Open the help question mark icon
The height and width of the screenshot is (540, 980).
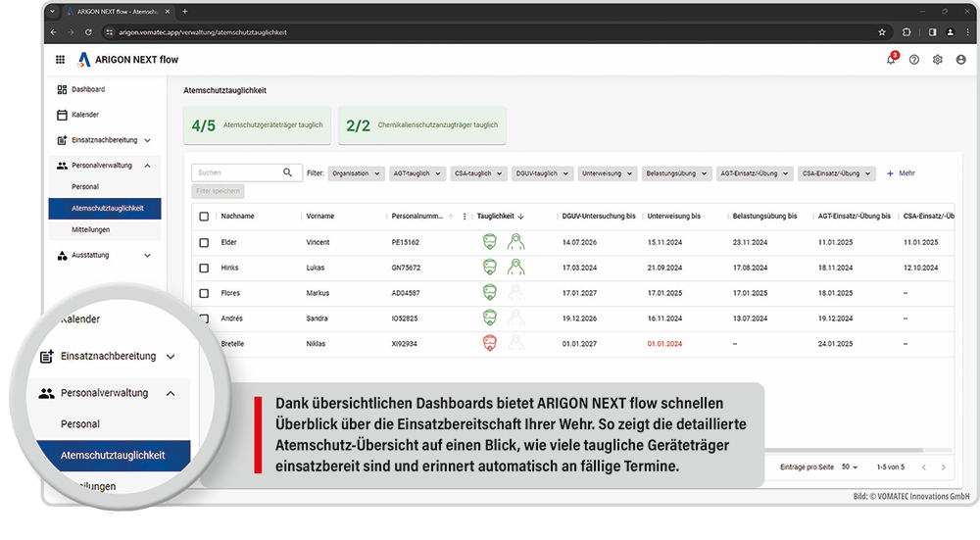click(914, 60)
